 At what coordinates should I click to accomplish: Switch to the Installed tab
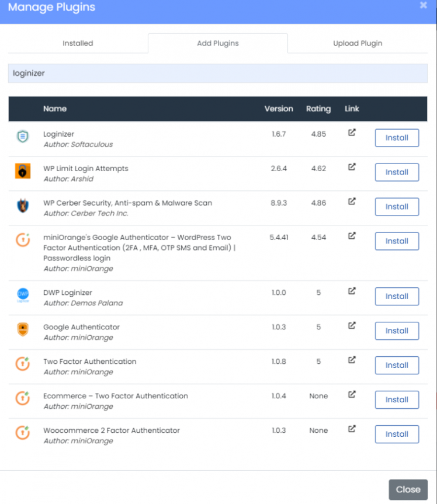pyautogui.click(x=78, y=43)
